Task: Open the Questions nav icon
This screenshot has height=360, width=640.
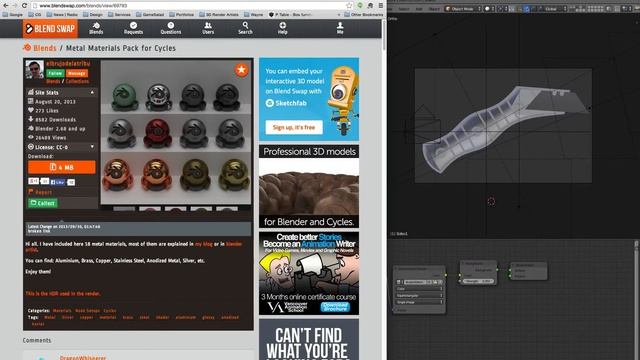Action: [x=171, y=28]
